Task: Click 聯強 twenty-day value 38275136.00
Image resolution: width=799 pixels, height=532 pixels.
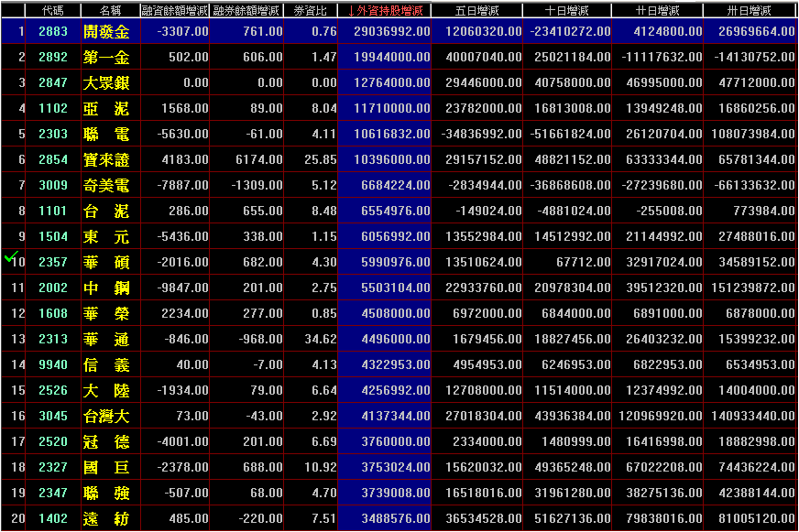Action: coord(664,493)
